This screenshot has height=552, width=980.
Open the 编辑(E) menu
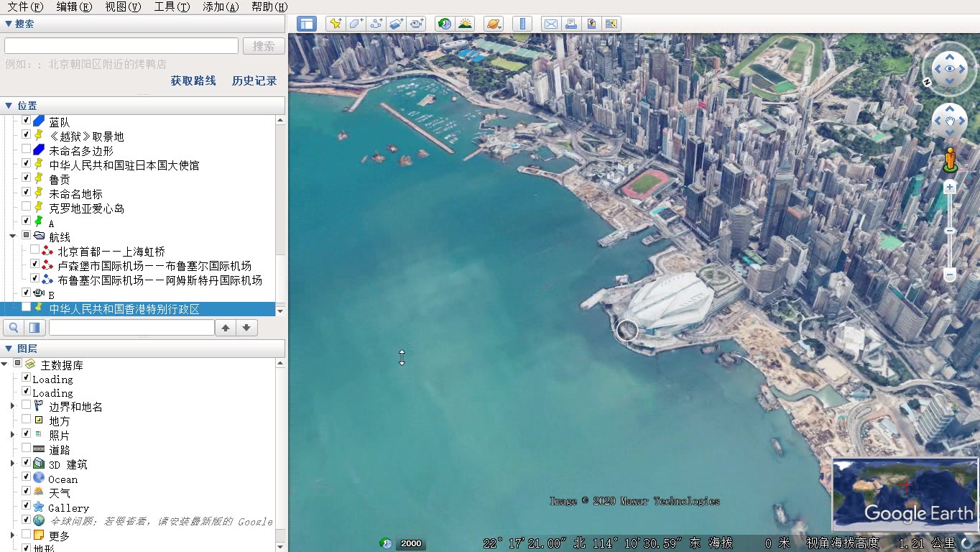(x=74, y=6)
